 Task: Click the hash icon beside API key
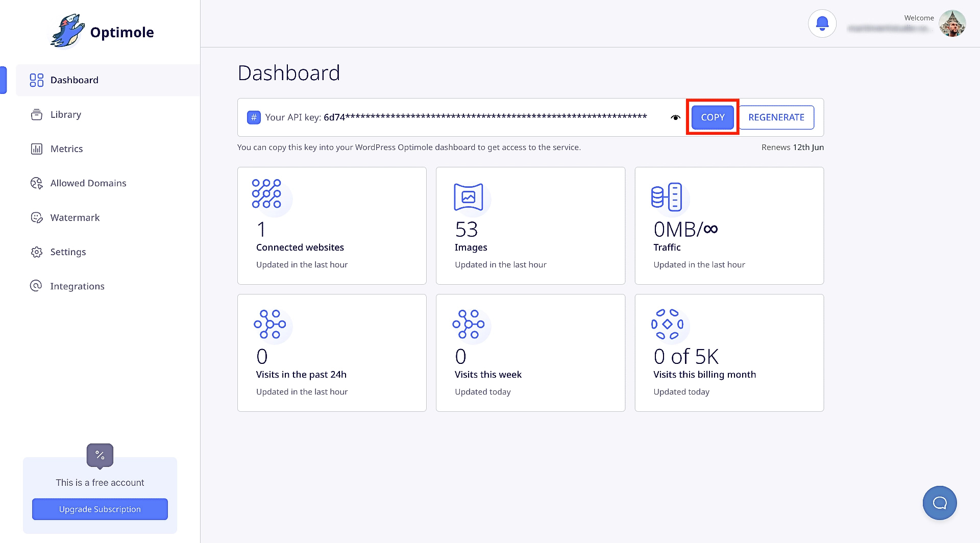pos(254,117)
